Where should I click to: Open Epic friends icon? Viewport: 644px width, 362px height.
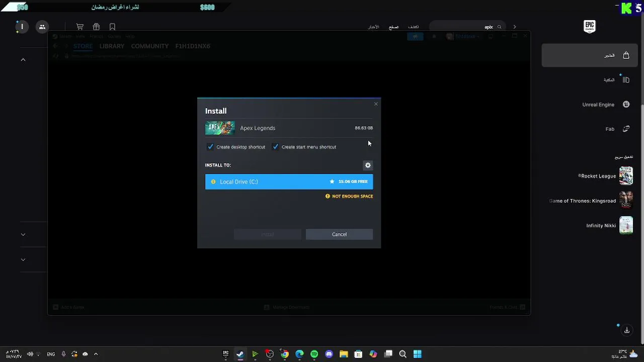pos(42,27)
